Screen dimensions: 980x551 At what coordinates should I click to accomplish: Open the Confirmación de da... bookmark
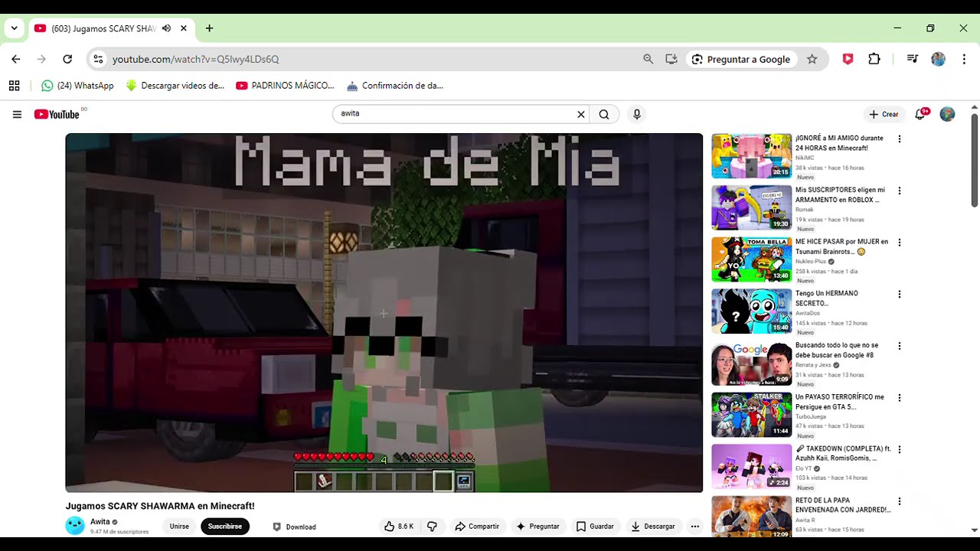[x=394, y=86]
